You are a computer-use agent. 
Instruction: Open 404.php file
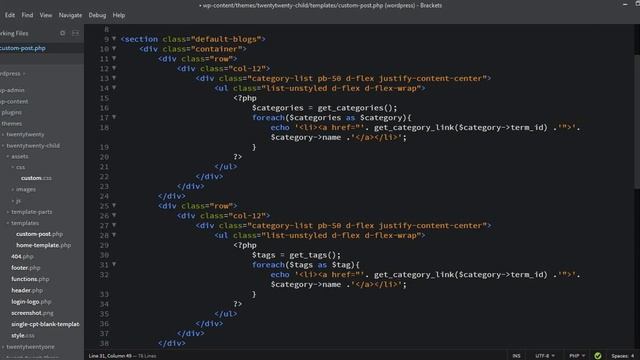click(22, 257)
